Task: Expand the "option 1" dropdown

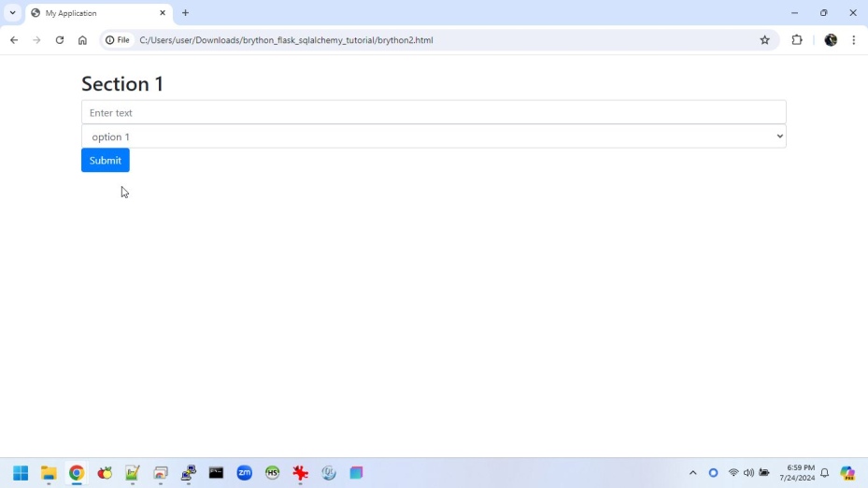Action: (x=434, y=136)
